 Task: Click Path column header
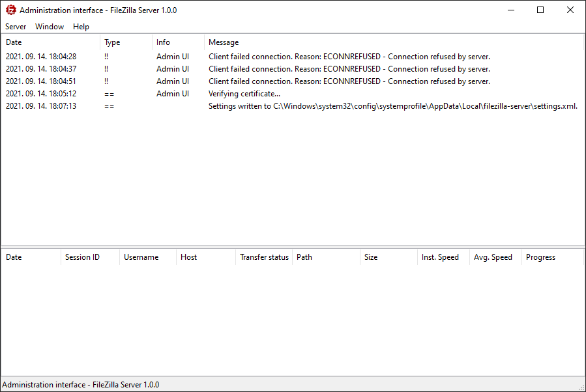click(x=327, y=257)
